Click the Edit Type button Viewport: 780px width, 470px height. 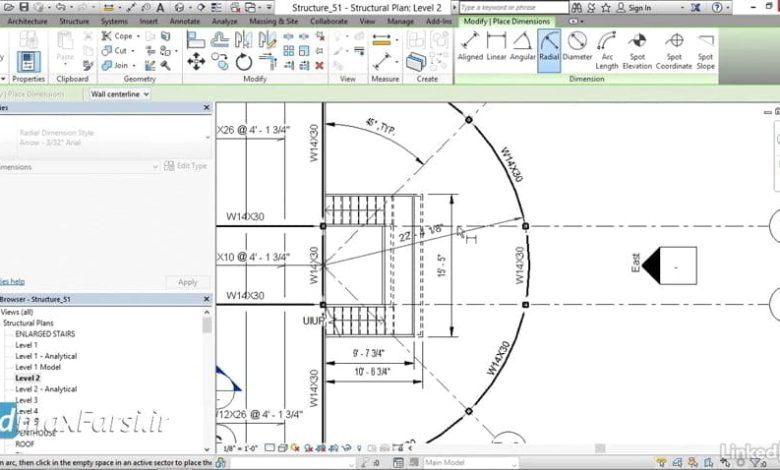(x=186, y=166)
